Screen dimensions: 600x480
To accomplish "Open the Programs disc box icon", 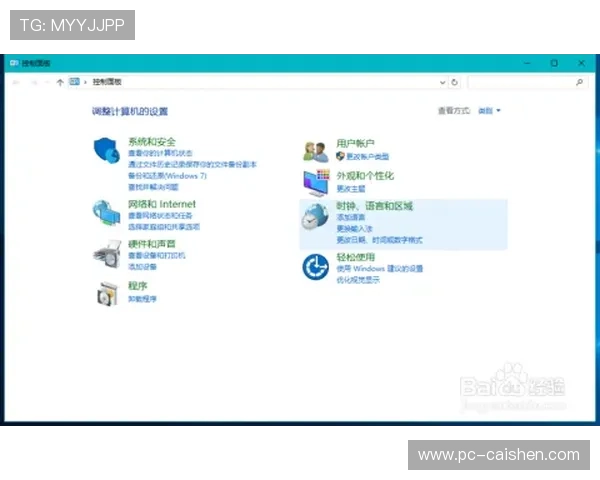I will pos(107,294).
